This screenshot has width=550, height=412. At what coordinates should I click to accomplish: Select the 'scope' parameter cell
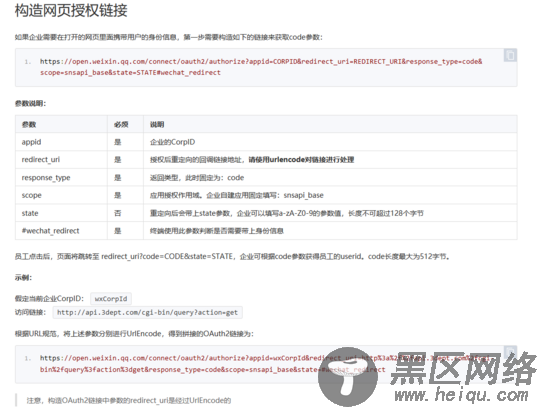61,195
